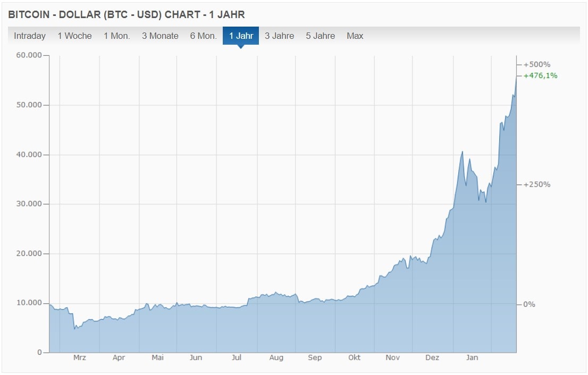Switch to the 6 Mon. range
Screen dimensions: 588x375
(203, 36)
